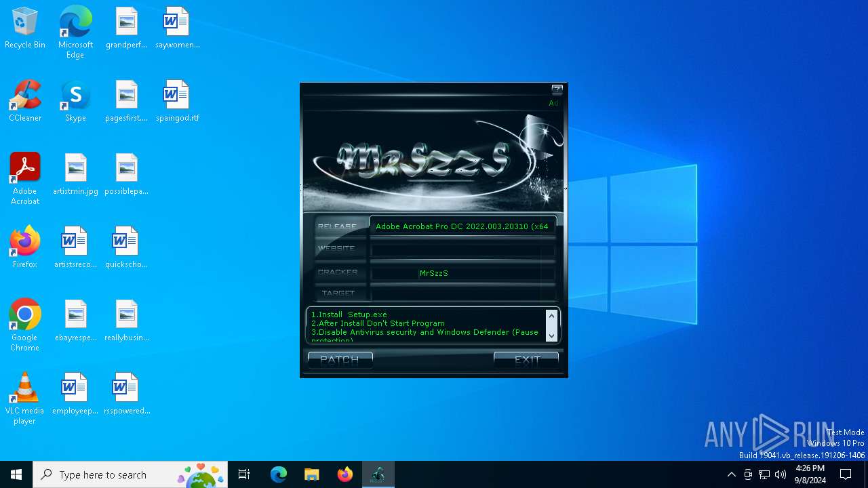The height and width of the screenshot is (488, 868).
Task: Open the CCleaner desktop shortcut
Action: point(25,102)
